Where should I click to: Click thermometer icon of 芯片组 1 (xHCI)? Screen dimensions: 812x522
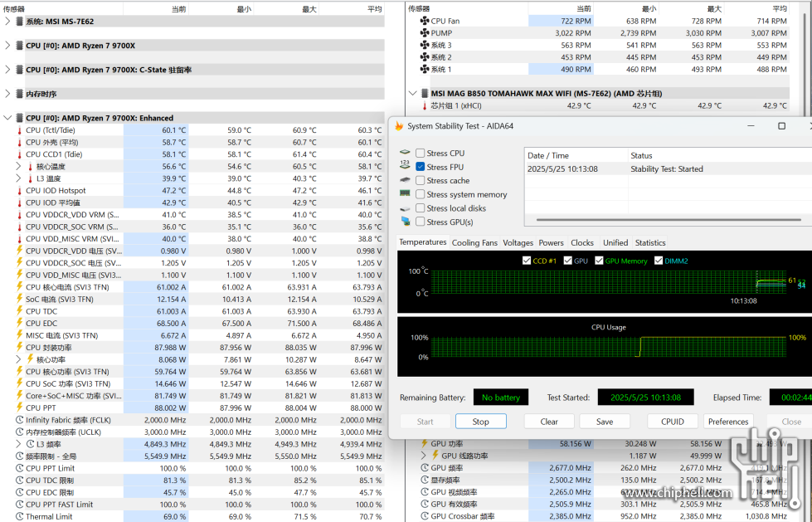point(425,105)
